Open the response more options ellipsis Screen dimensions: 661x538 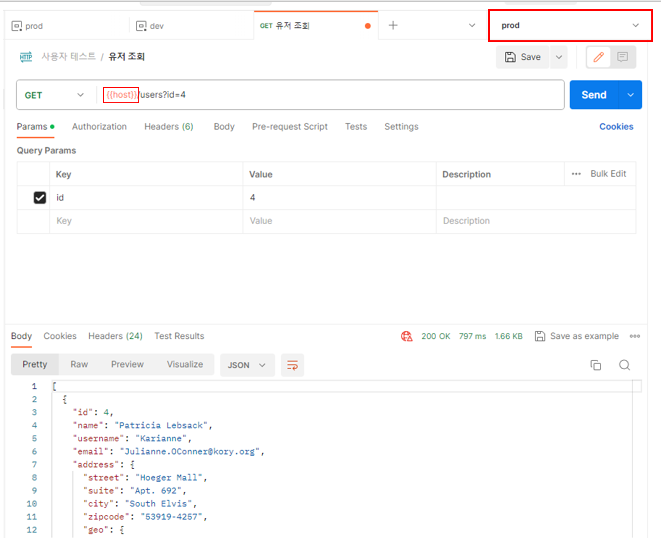634,336
